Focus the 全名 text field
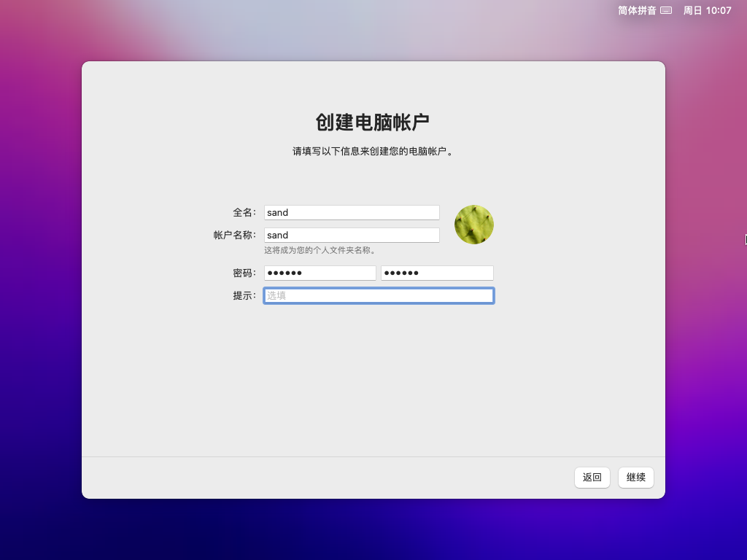 pos(352,213)
